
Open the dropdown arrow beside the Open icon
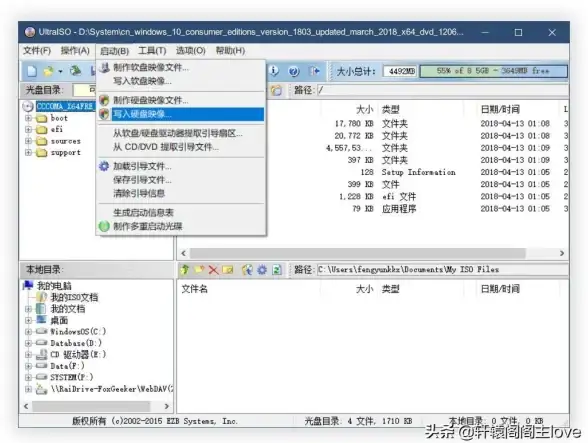click(x=60, y=71)
